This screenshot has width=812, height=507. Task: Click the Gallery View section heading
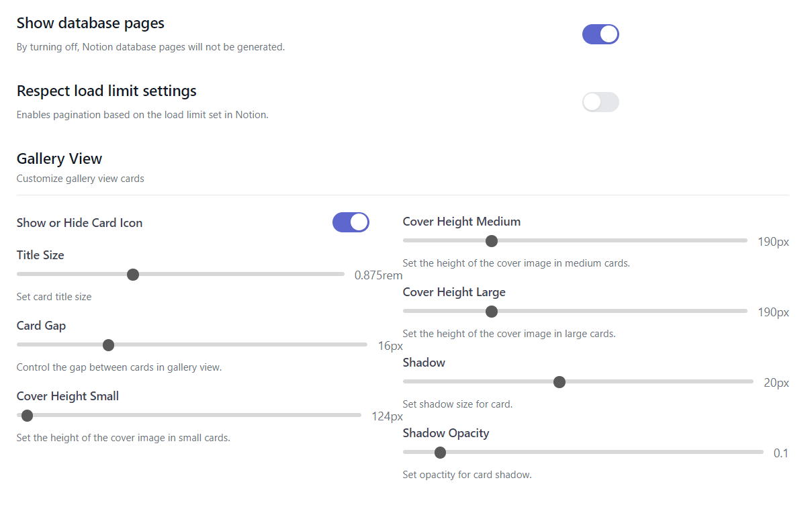(59, 159)
